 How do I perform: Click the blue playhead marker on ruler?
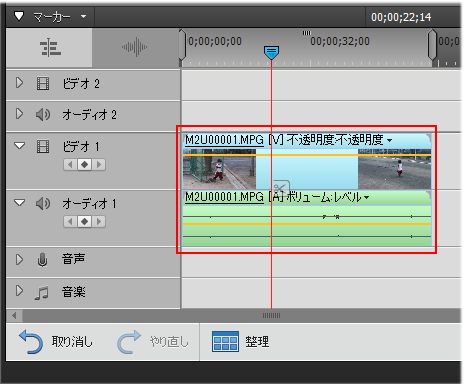coord(271,53)
